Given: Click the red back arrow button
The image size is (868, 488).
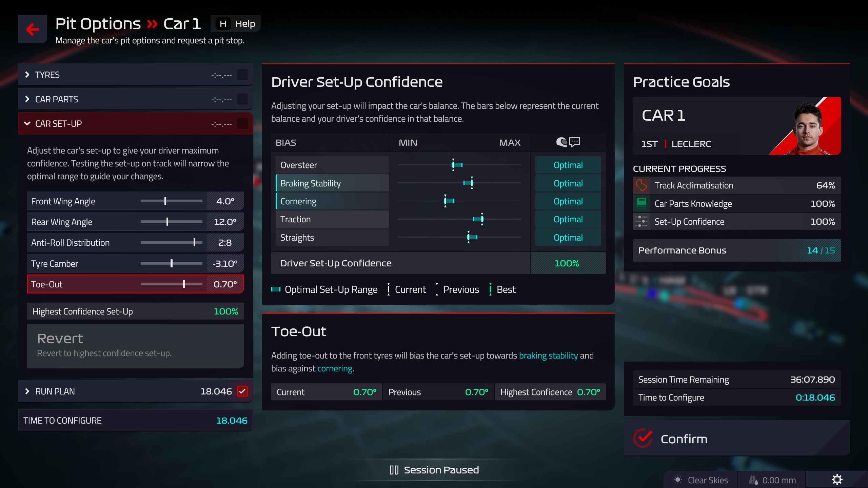Looking at the screenshot, I should [x=33, y=29].
